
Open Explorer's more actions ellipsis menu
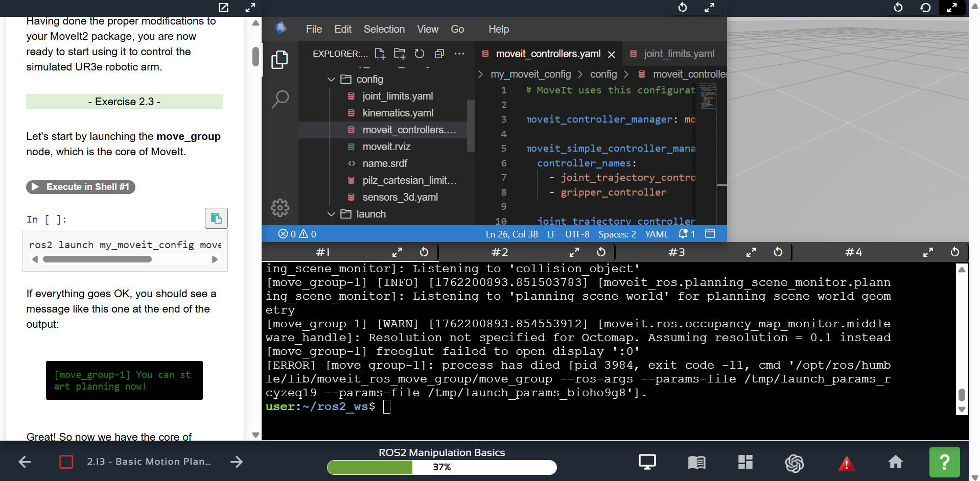point(459,54)
